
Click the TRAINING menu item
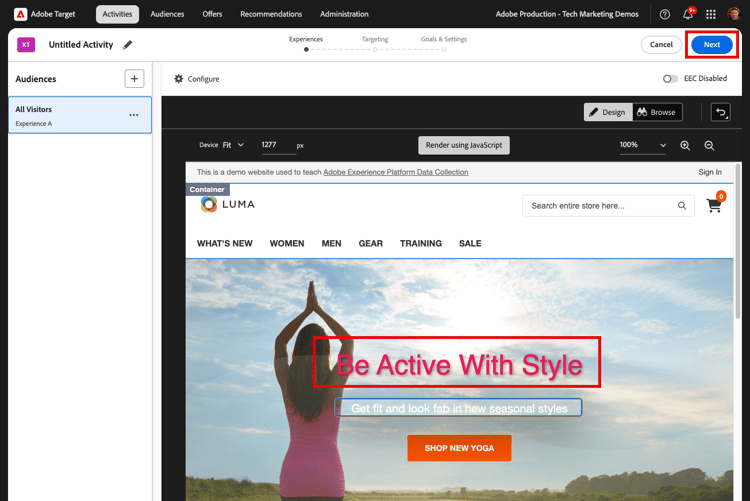coord(421,244)
